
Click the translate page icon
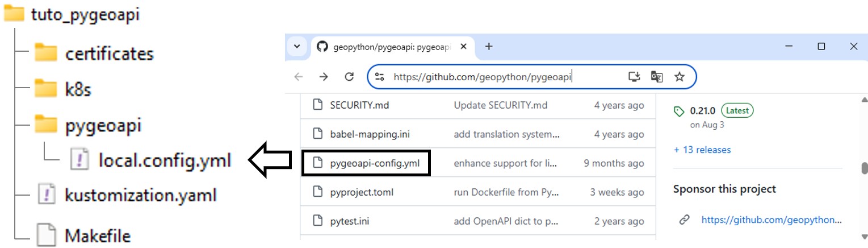click(x=657, y=77)
